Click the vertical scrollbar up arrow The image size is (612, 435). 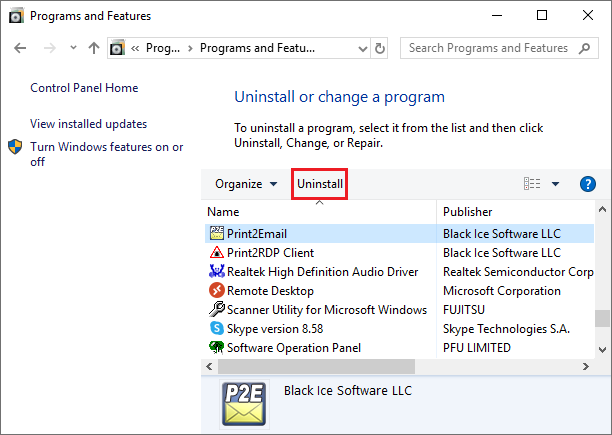602,210
